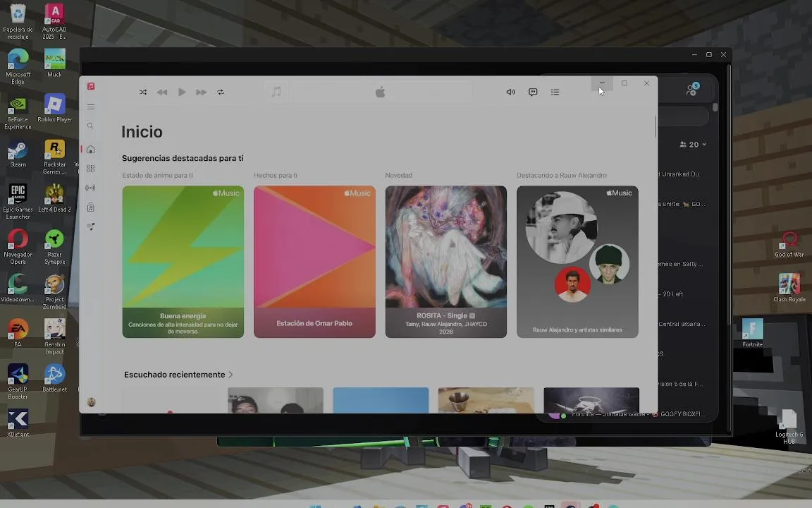Open Papelera de reciclaje desktop icon
The height and width of the screenshot is (508, 812).
point(18,22)
